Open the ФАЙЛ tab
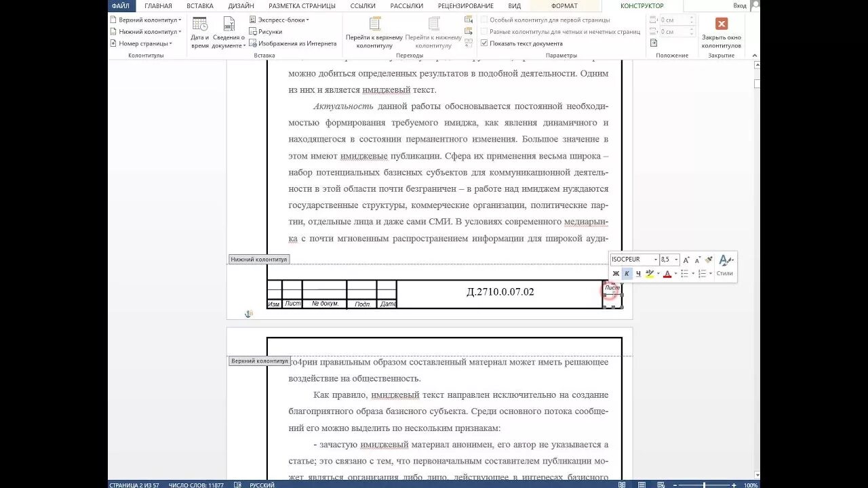The width and height of the screenshot is (868, 488). pyautogui.click(x=121, y=6)
